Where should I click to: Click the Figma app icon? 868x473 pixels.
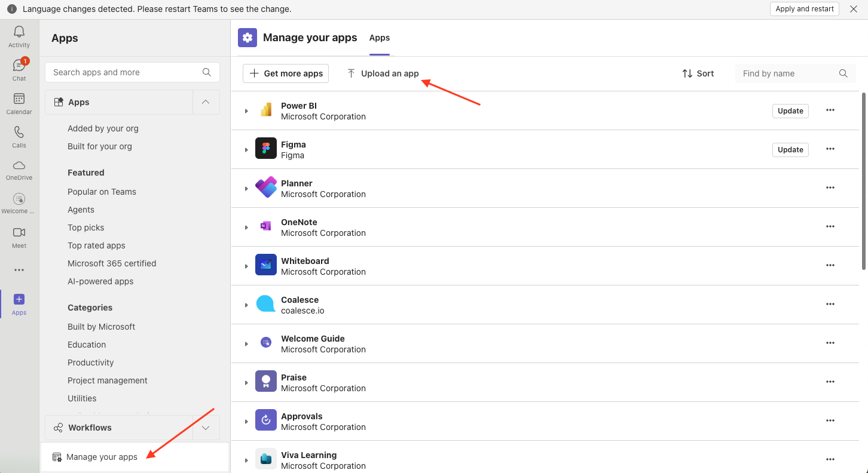[x=266, y=149]
